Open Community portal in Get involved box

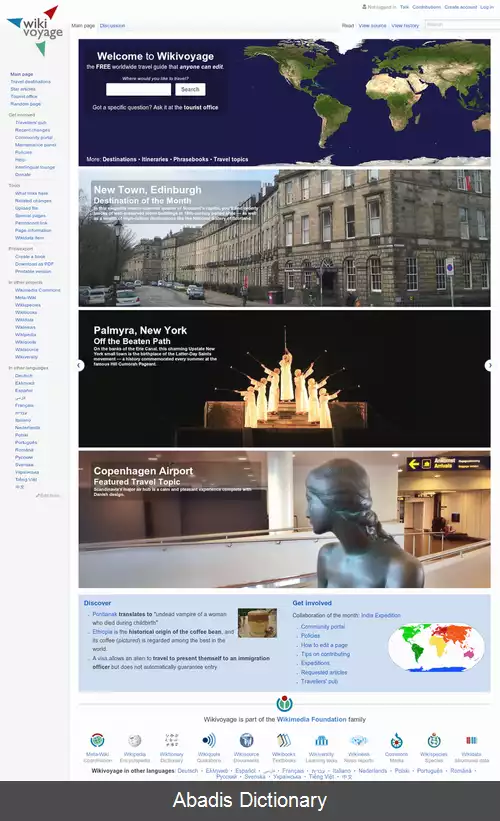pyautogui.click(x=323, y=627)
